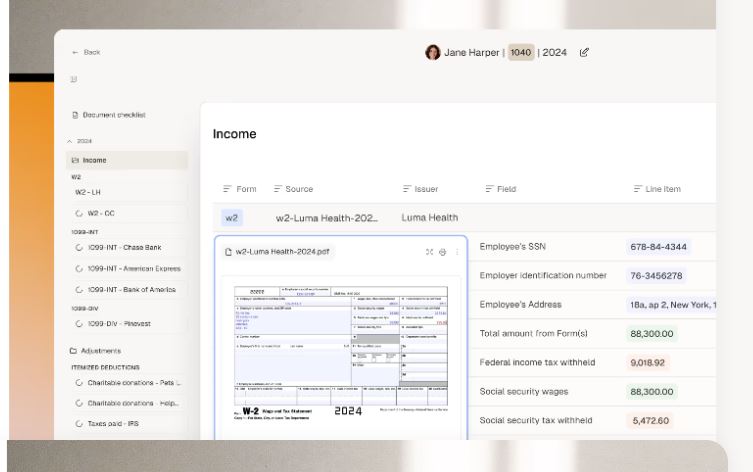Screen dimensions: 753x472
Task: Click the print icon in PDF preview header
Action: tap(443, 252)
